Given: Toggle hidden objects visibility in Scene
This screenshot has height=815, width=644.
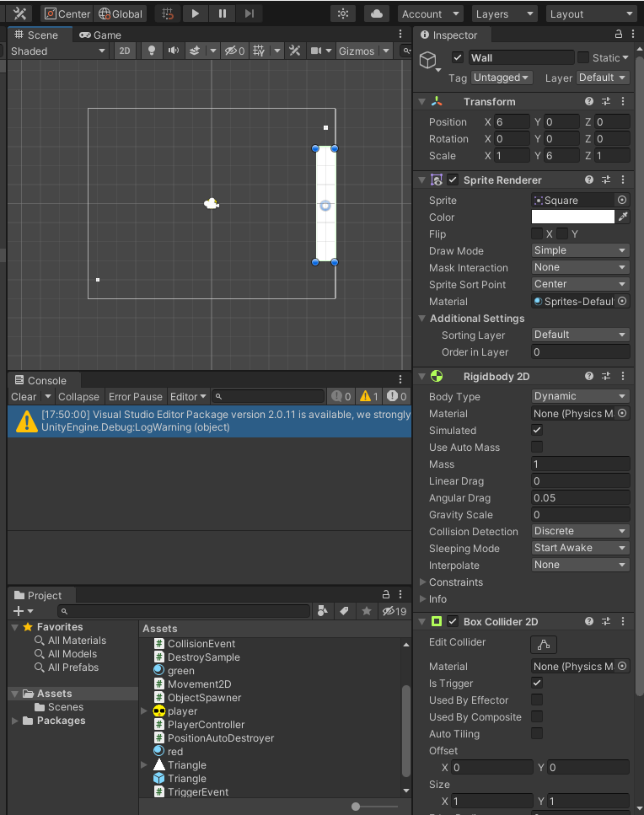Looking at the screenshot, I should (x=233, y=51).
